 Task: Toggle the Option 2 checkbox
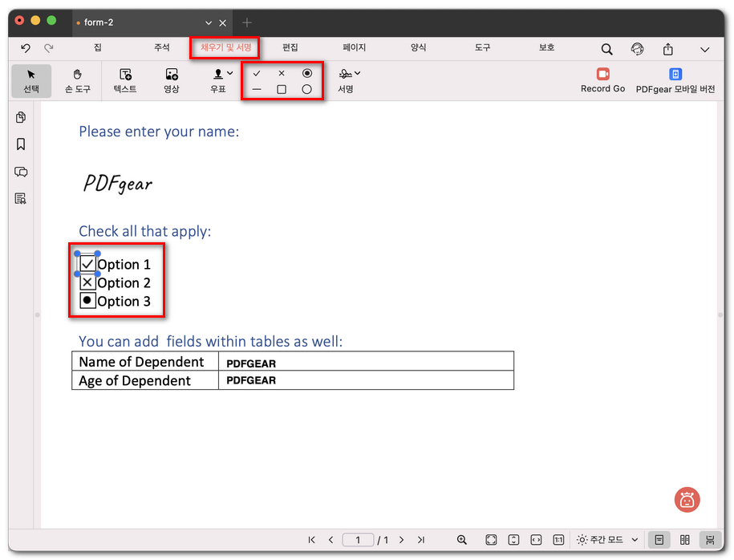pyautogui.click(x=88, y=282)
